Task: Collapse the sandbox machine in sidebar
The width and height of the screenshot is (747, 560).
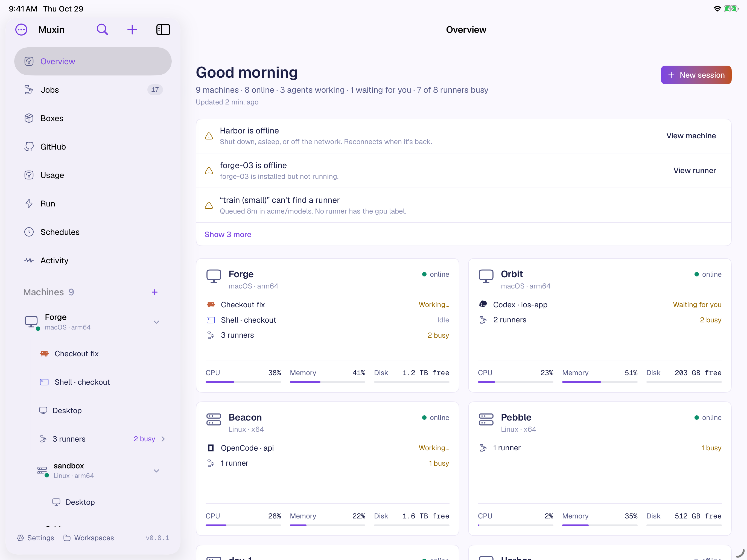Action: coord(156,471)
